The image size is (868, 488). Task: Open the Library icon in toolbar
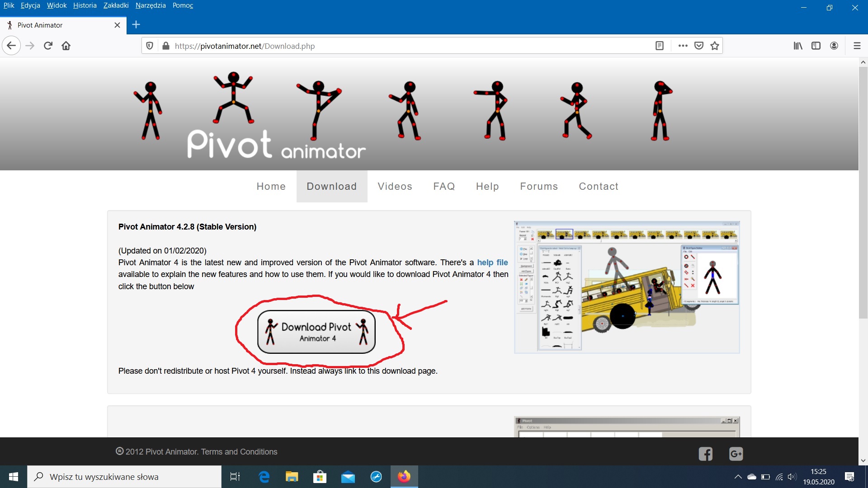[798, 46]
